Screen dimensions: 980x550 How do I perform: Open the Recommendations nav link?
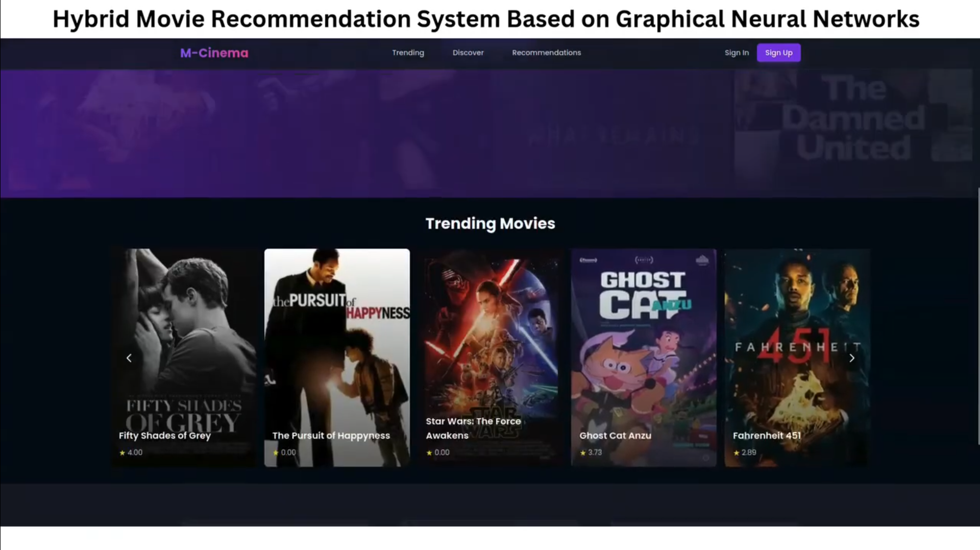click(546, 53)
